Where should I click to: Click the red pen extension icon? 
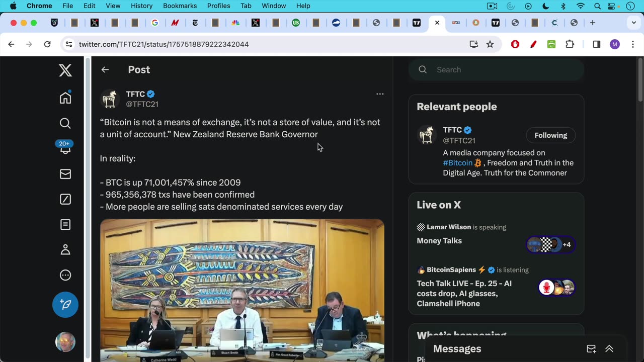pyautogui.click(x=533, y=44)
